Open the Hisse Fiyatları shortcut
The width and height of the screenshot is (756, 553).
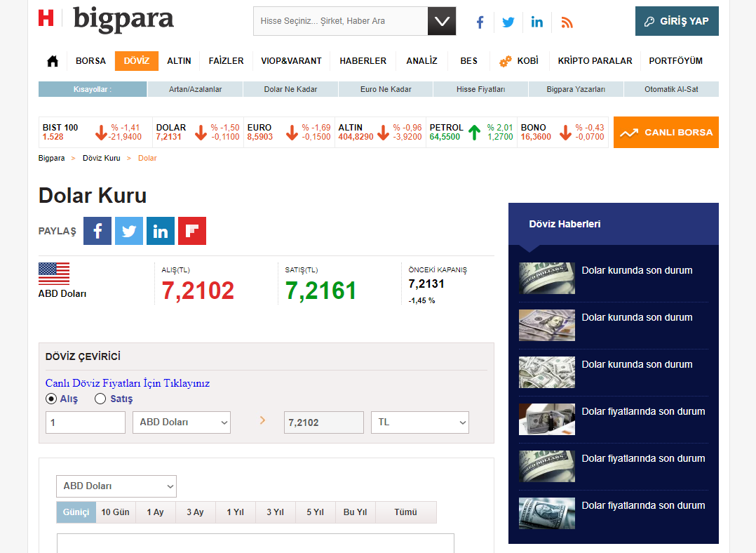(480, 89)
